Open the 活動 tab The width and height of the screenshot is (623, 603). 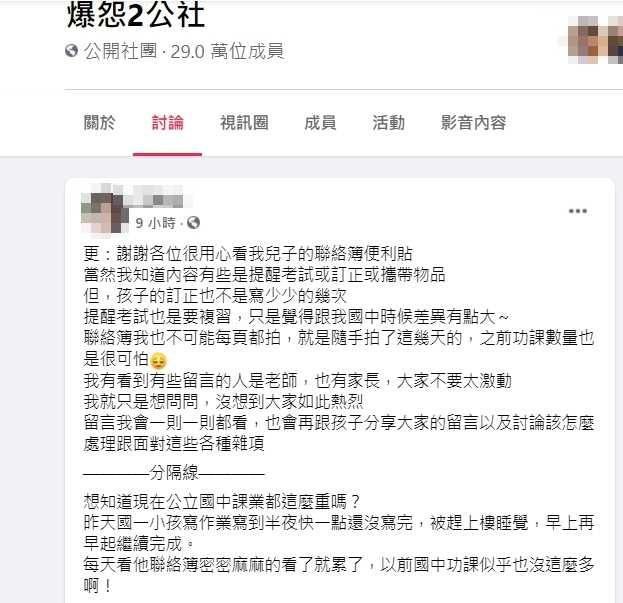(x=389, y=123)
